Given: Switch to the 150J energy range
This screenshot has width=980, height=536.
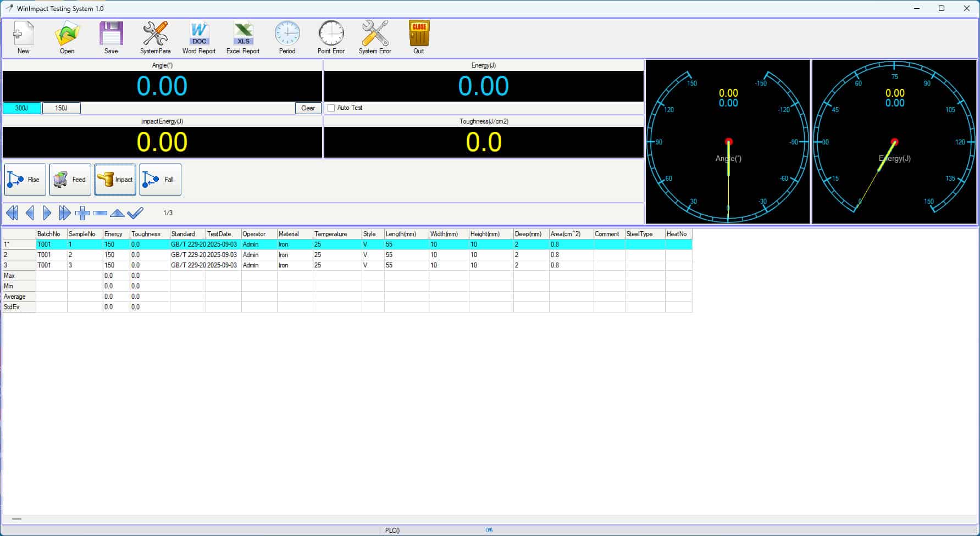Looking at the screenshot, I should (x=61, y=108).
